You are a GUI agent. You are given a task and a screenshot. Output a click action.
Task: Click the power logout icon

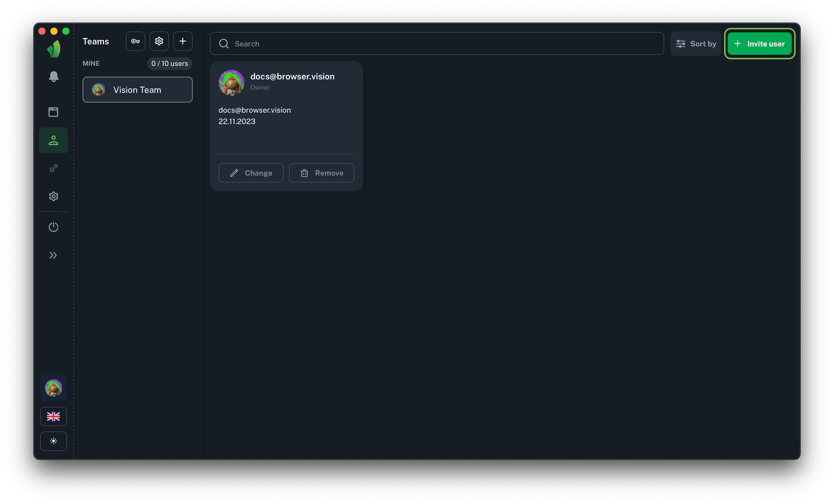click(54, 227)
